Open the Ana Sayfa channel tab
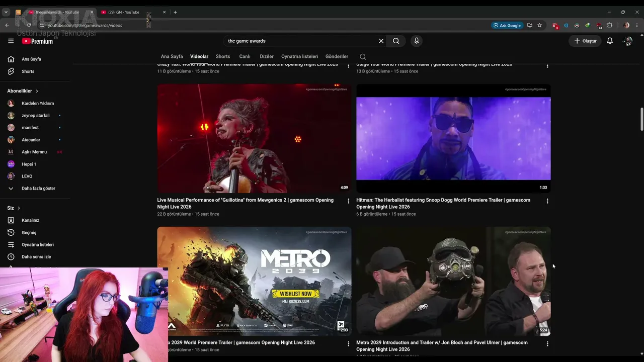Viewport: 644px width, 362px height. [172, 56]
